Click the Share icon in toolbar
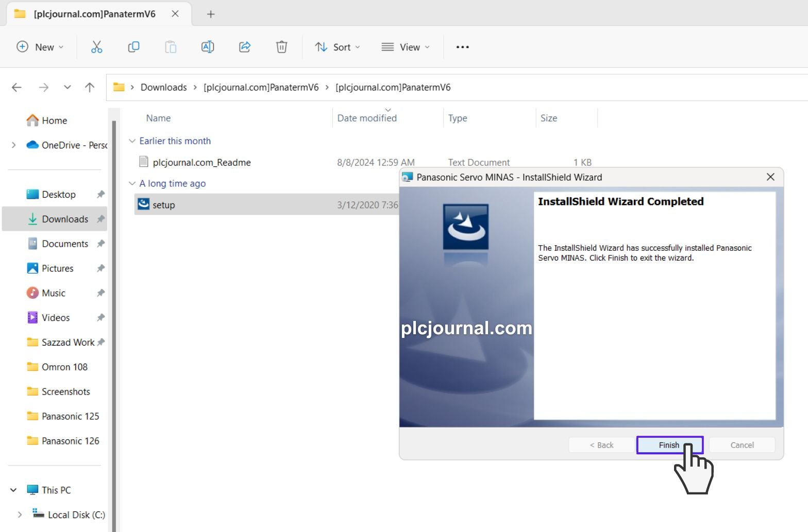 (245, 47)
